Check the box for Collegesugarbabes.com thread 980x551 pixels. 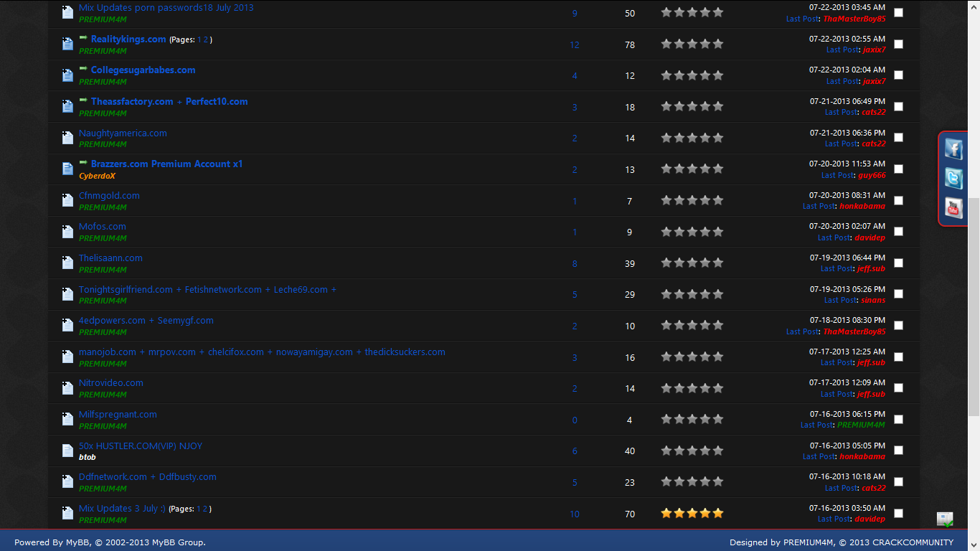tap(898, 75)
